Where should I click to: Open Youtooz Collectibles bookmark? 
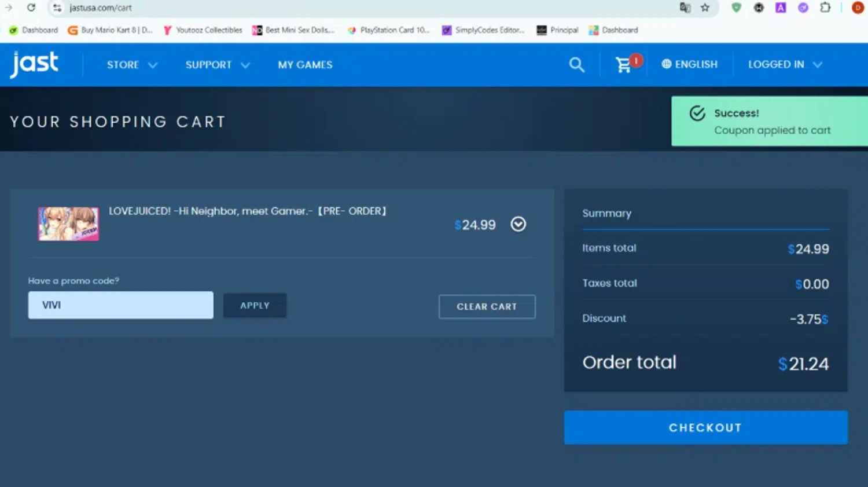[203, 30]
